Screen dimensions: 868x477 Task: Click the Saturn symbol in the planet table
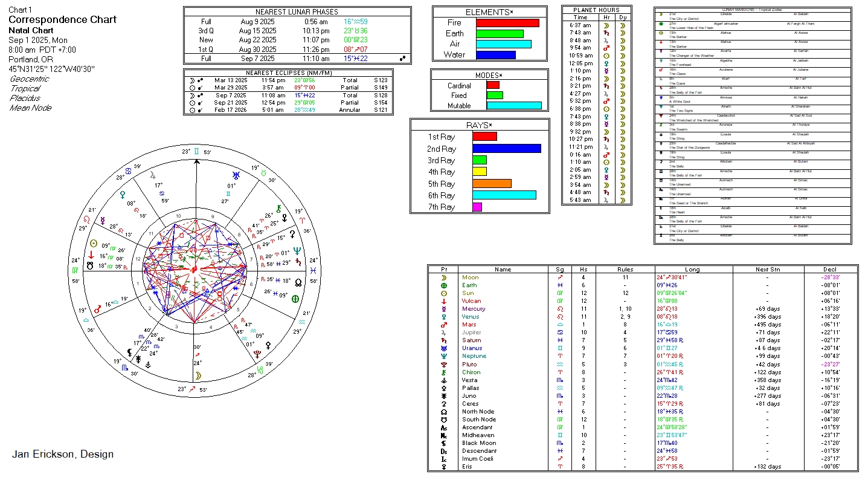pyautogui.click(x=444, y=340)
